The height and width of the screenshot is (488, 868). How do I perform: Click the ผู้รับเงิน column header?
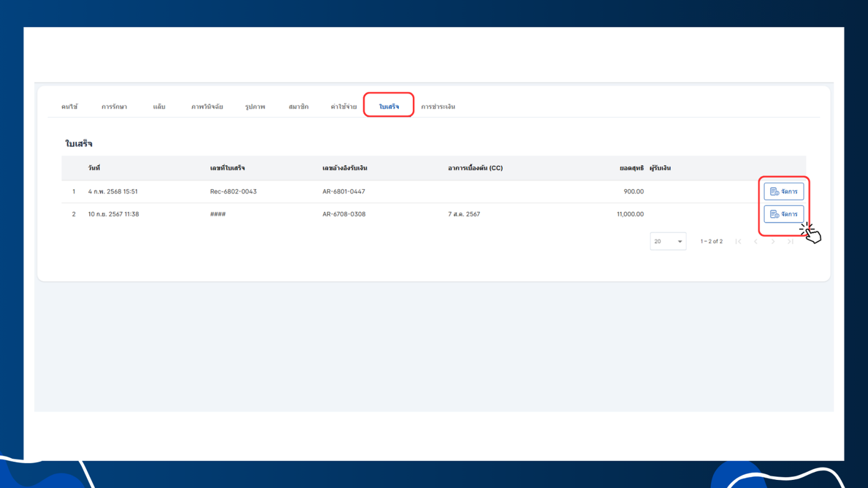click(660, 168)
